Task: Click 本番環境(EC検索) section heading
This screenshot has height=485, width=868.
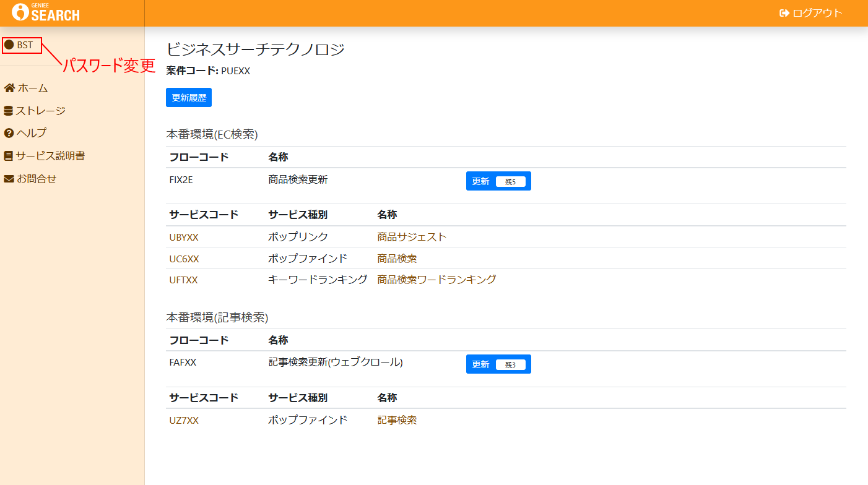Action: (212, 134)
